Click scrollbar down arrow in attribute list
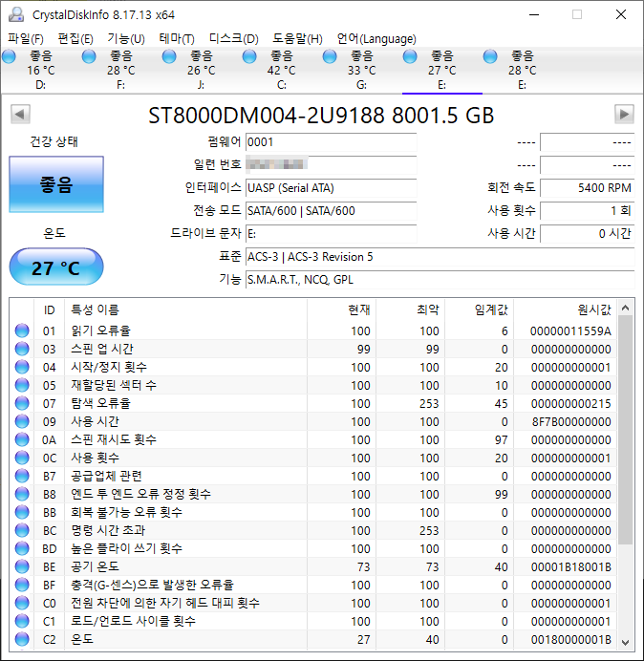This screenshot has height=661, width=644. click(x=626, y=643)
